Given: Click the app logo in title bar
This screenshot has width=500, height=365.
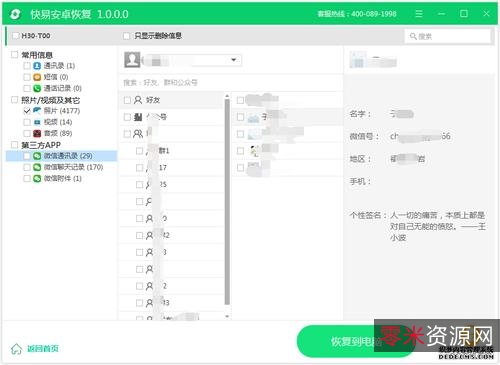Looking at the screenshot, I should click(x=15, y=14).
